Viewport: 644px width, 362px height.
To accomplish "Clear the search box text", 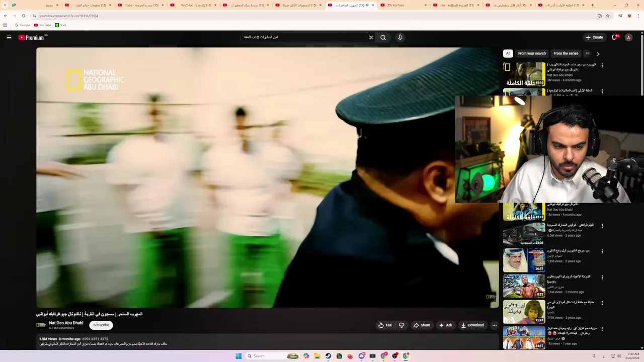I will (371, 37).
